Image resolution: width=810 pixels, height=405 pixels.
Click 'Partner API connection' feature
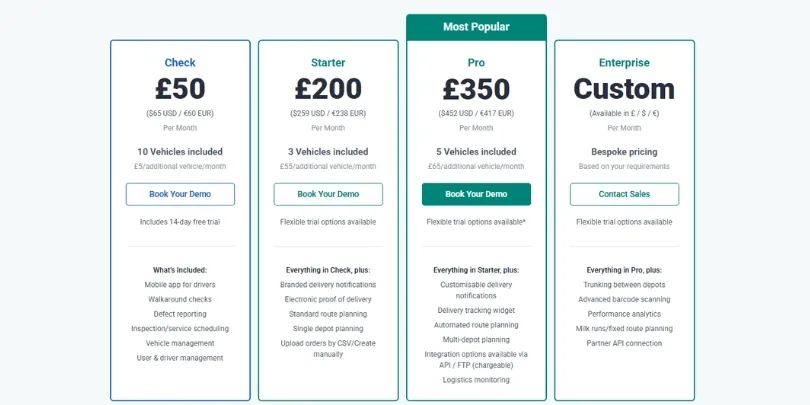click(624, 343)
